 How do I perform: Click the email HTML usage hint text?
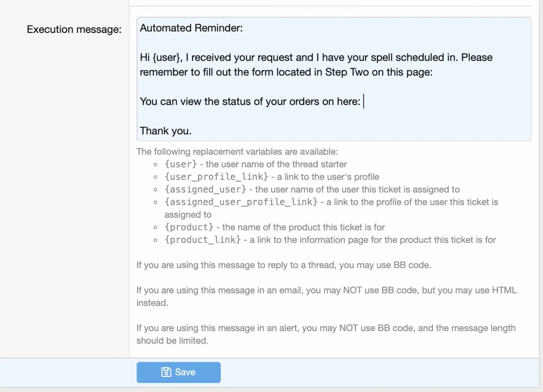[327, 296]
